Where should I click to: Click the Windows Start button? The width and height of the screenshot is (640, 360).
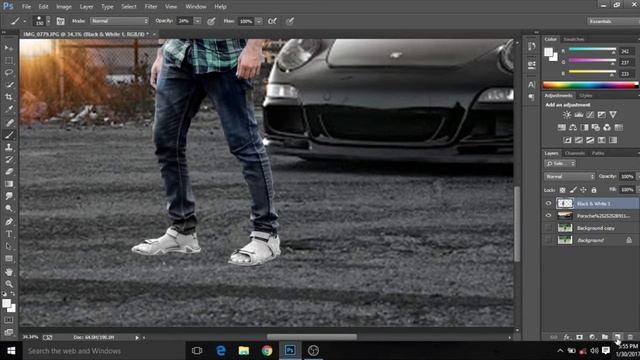point(11,351)
